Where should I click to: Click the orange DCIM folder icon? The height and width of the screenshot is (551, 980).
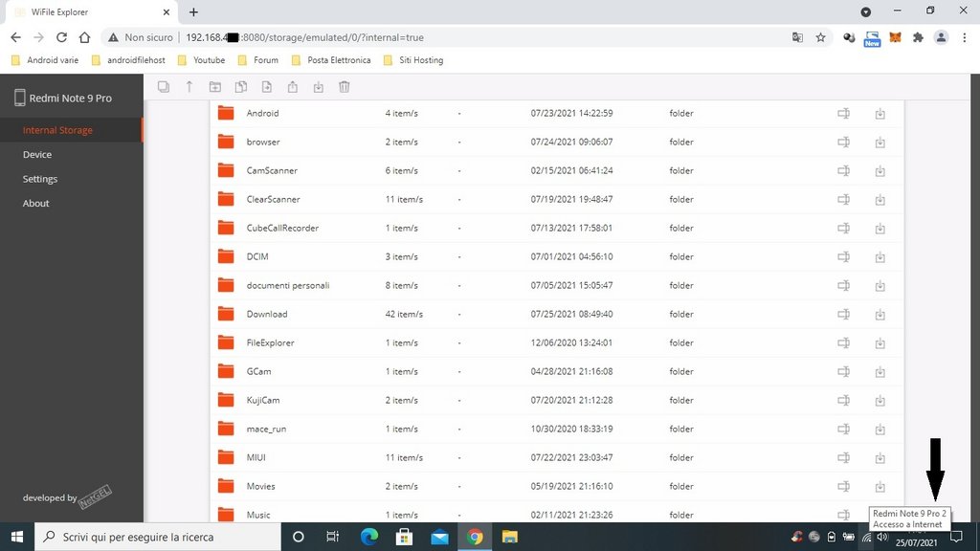tap(226, 256)
